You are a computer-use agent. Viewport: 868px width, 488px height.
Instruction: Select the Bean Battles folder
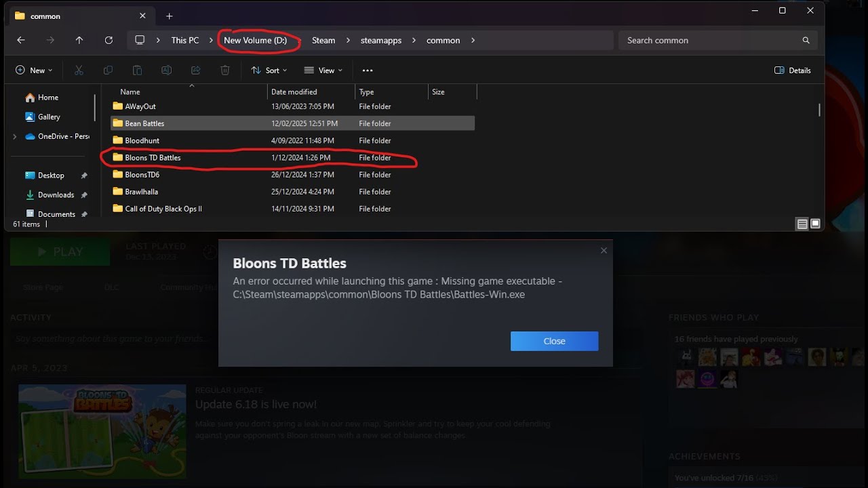click(x=292, y=123)
